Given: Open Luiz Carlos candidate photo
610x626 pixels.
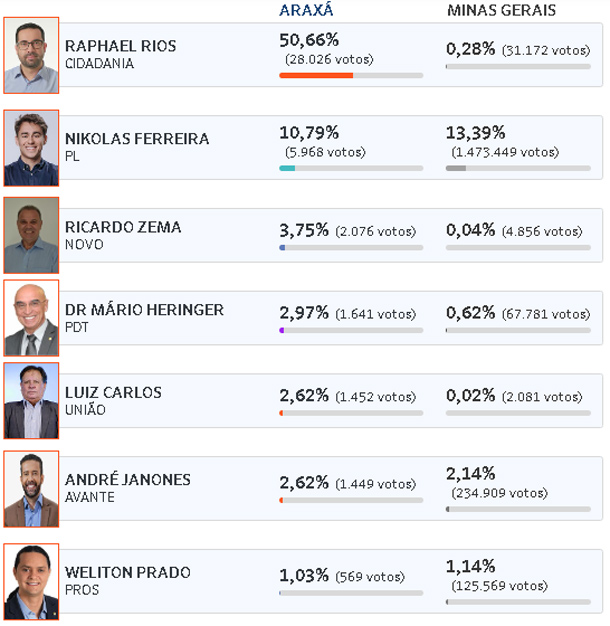Looking at the screenshot, I should click(x=31, y=400).
